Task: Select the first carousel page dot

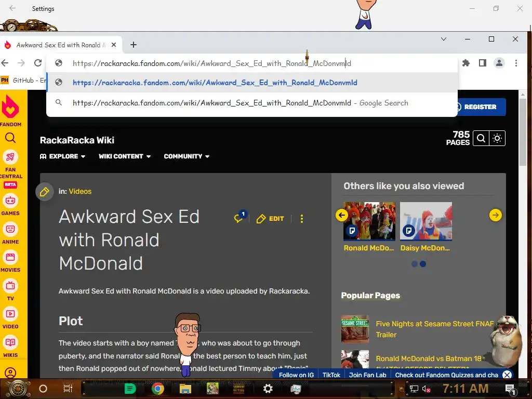Action: [414, 264]
